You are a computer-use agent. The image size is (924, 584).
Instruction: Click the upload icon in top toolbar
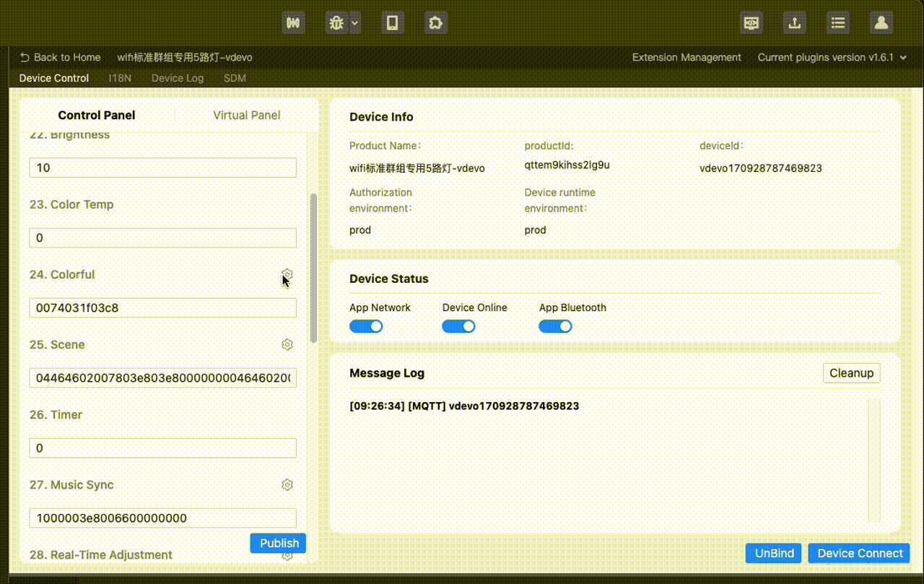tap(794, 22)
